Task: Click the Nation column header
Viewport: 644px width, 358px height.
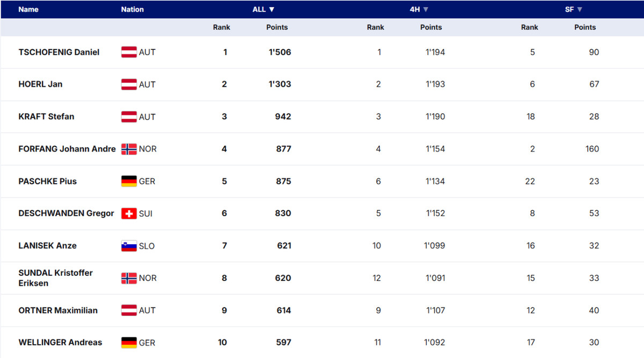Action: (132, 10)
